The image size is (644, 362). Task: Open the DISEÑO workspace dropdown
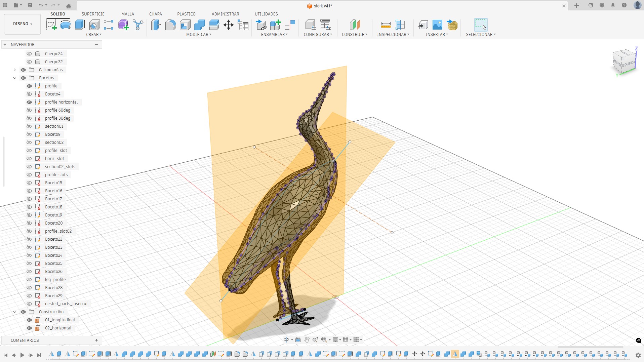[23, 24]
